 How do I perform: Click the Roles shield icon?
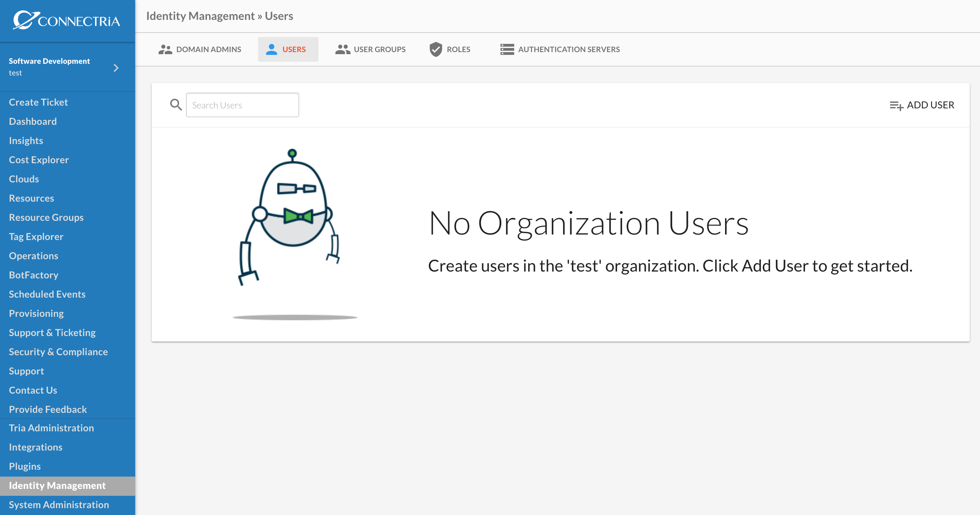(x=435, y=49)
